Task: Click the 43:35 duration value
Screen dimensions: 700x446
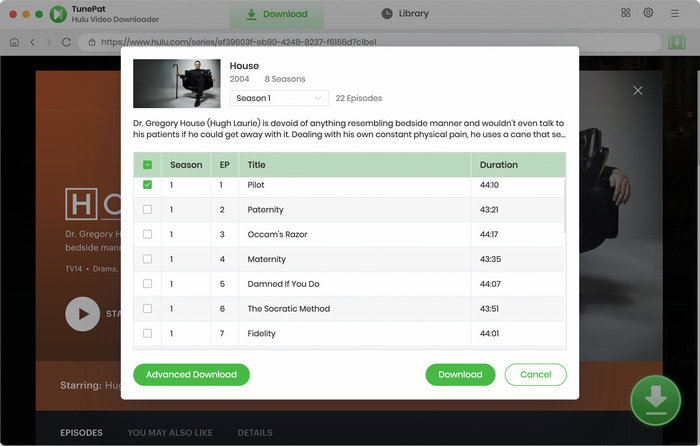Action: [x=490, y=259]
